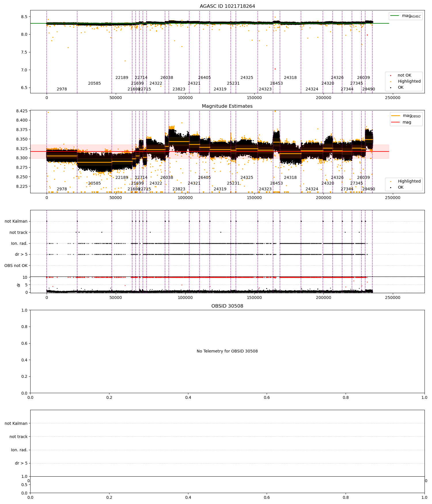
Task: Select the 'No Telemetry for OBSID 30508' message
Action: (227, 351)
